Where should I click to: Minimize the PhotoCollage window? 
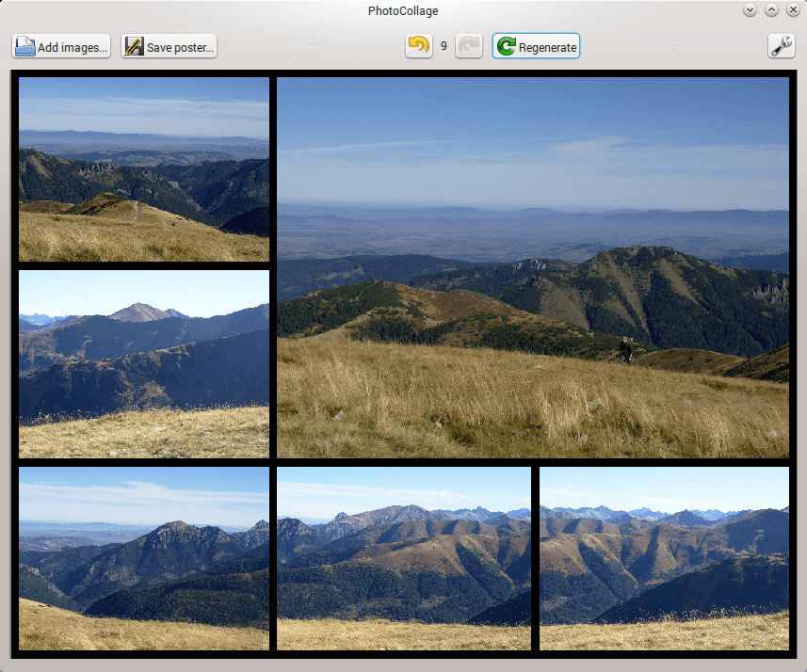coord(750,10)
